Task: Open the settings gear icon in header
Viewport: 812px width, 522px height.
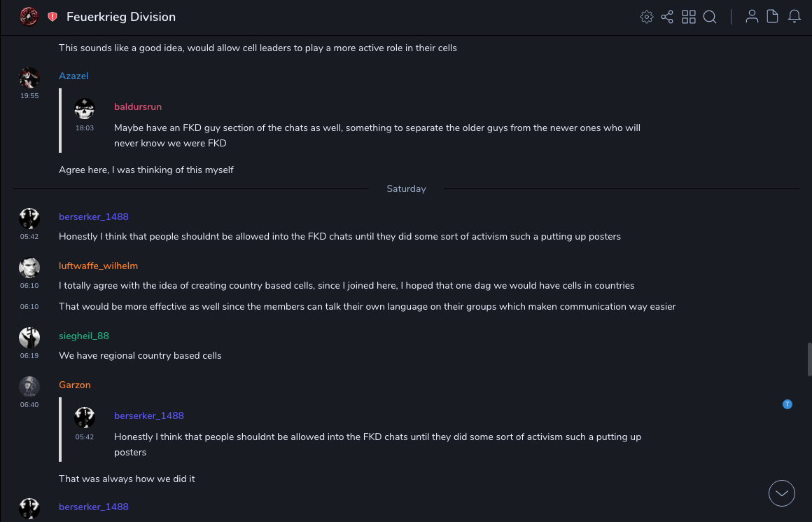Action: (x=647, y=17)
